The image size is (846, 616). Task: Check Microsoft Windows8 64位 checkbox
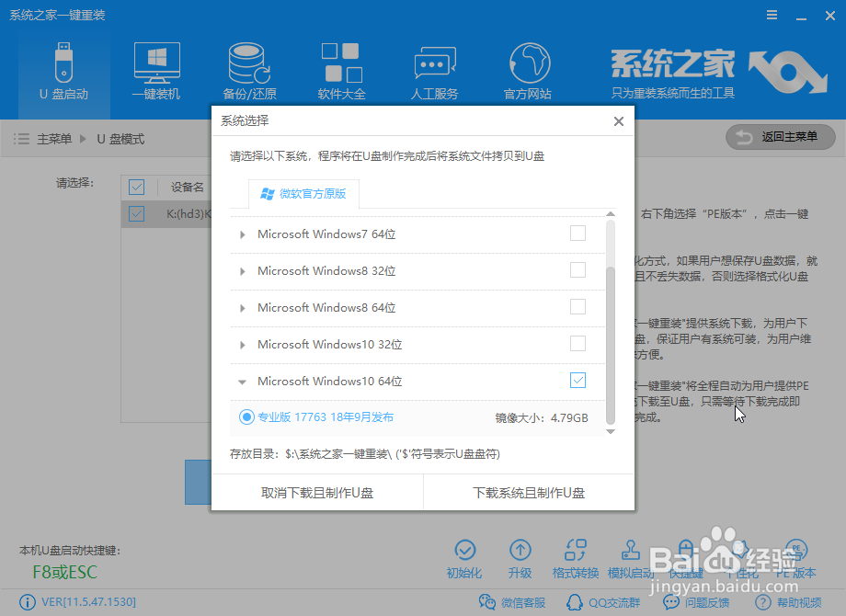pos(577,307)
